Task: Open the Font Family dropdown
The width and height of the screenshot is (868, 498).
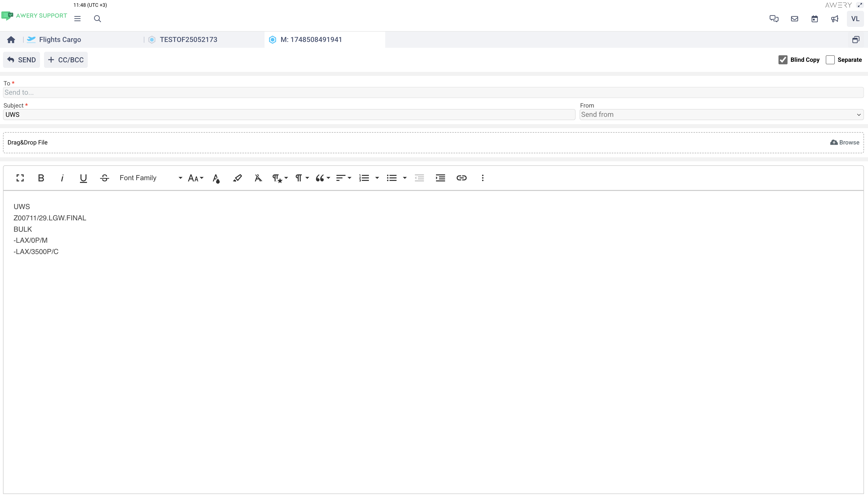Action: pyautogui.click(x=151, y=178)
